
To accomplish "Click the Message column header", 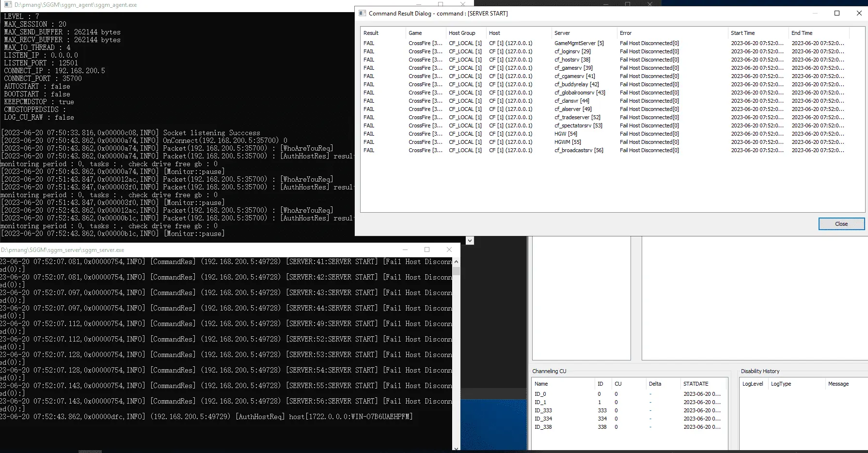I will click(x=847, y=384).
